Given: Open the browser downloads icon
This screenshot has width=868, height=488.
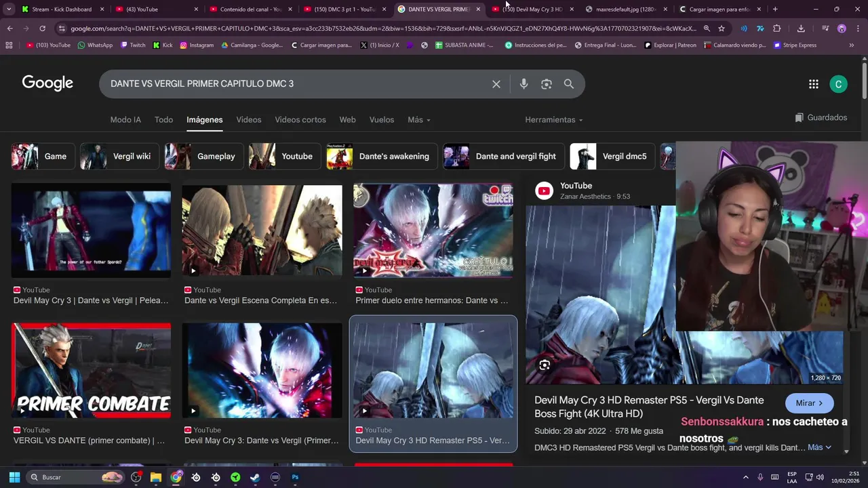Looking at the screenshot, I should 801,28.
